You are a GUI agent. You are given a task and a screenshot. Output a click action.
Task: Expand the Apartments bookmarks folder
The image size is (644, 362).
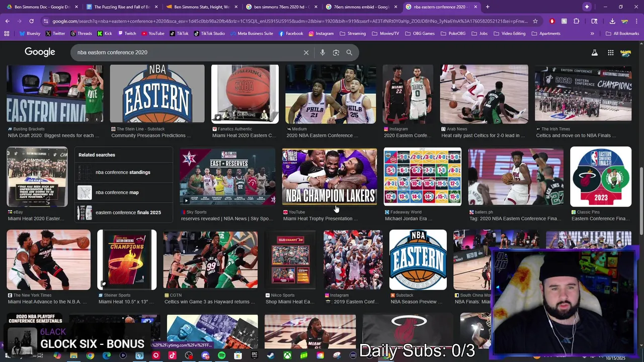pos(546,33)
